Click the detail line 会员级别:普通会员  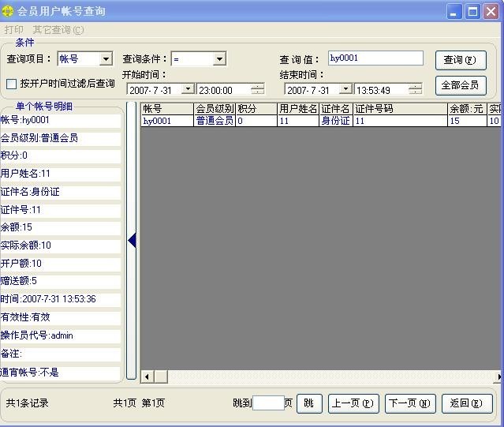pos(60,138)
